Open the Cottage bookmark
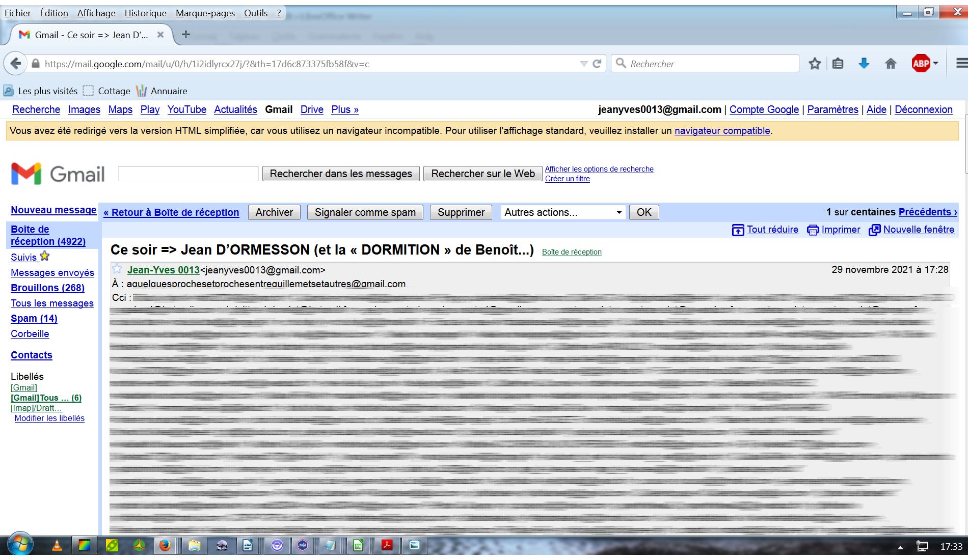The height and width of the screenshot is (560, 968). 106,91
